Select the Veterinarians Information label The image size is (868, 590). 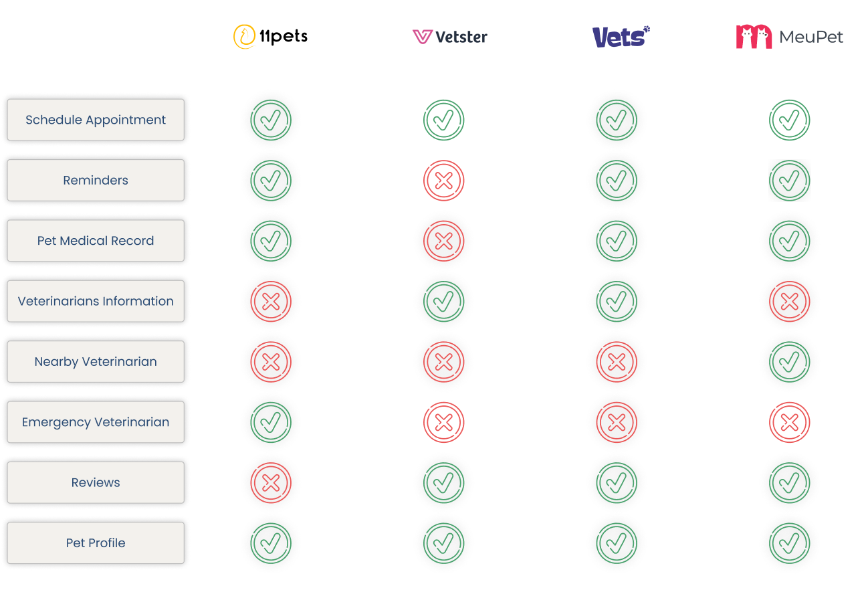[96, 301]
